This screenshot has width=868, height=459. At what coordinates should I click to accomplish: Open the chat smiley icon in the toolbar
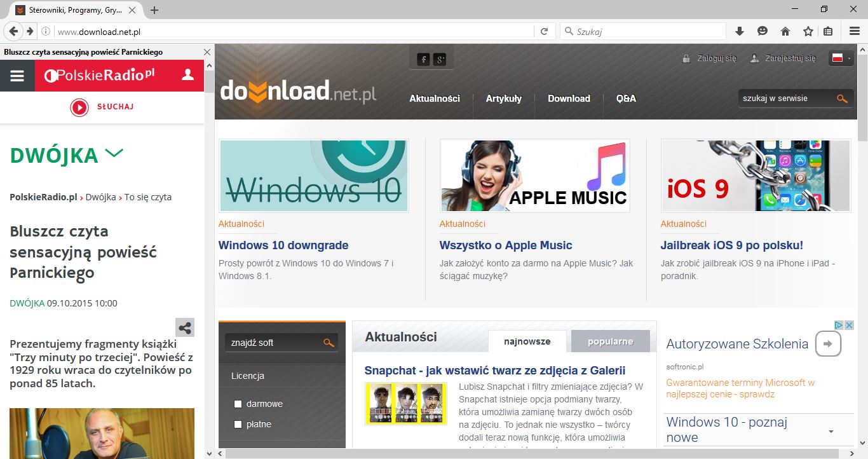tap(763, 31)
